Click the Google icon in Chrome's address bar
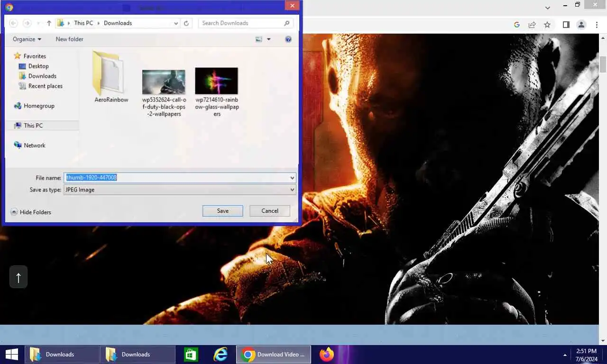 tap(517, 25)
